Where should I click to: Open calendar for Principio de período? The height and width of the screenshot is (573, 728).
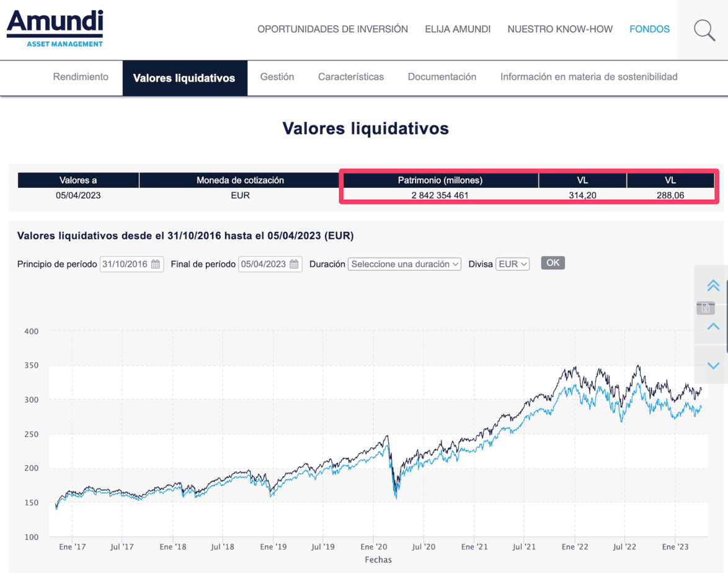pos(156,264)
